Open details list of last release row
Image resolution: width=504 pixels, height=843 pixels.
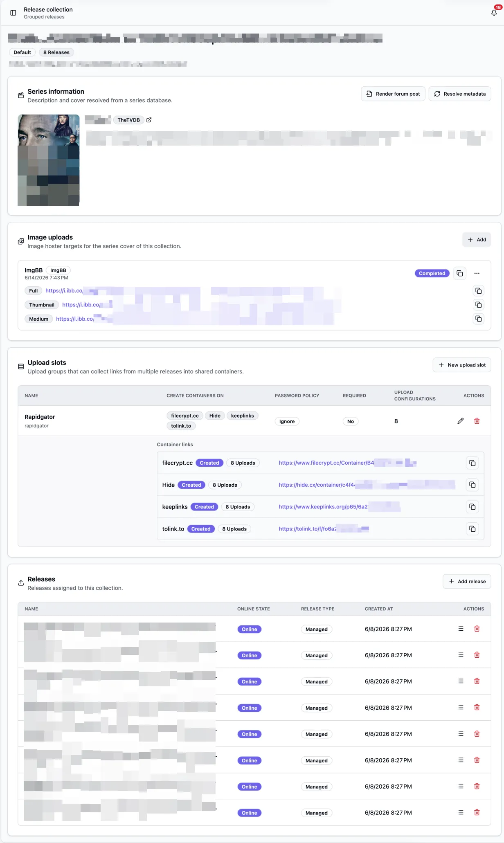[x=461, y=812]
